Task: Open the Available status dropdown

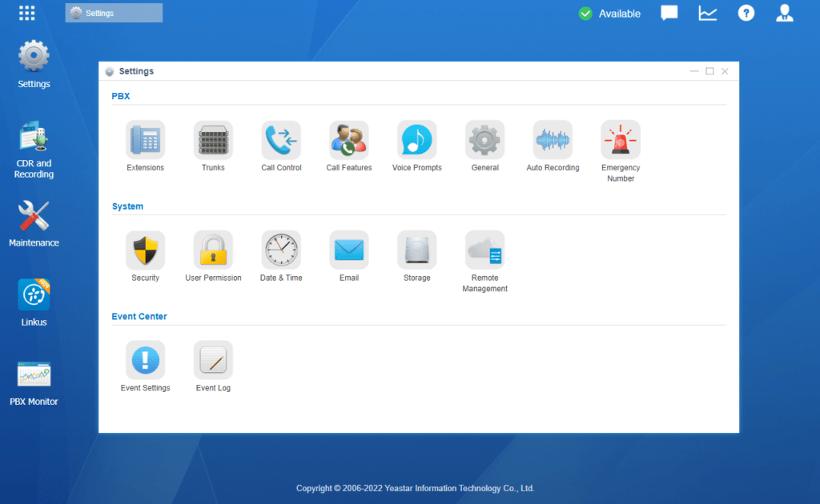Action: pos(609,13)
